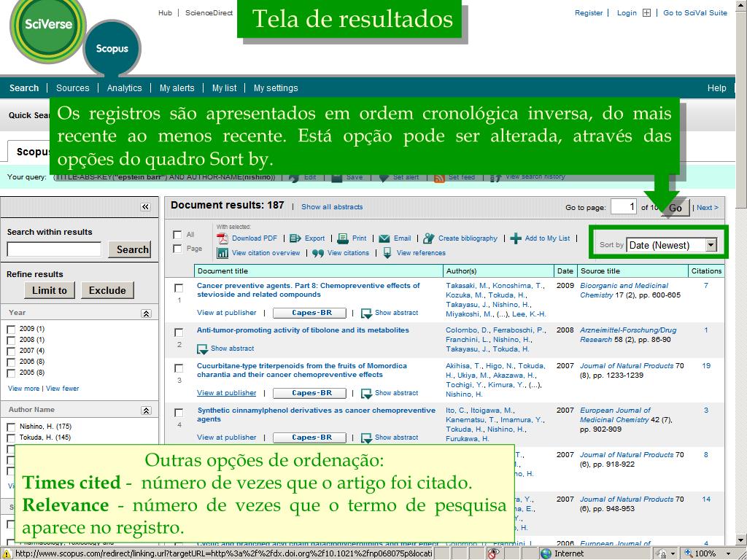
Task: Click the Show abstract icon for result 4
Action: 366,438
